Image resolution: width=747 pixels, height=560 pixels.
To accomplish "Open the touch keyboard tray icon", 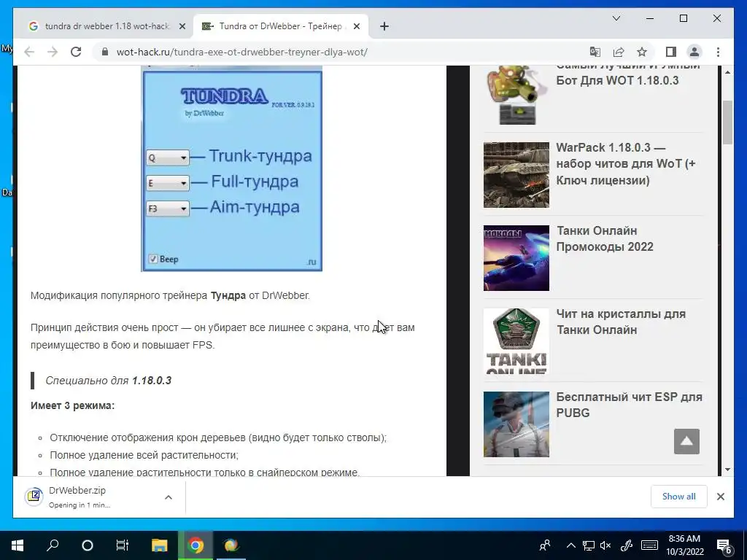I will click(x=649, y=545).
